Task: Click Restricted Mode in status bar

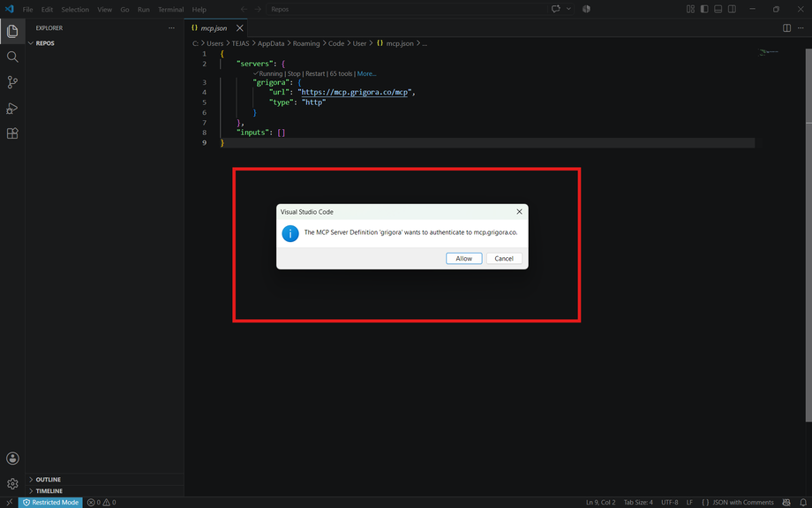Action: [51, 503]
